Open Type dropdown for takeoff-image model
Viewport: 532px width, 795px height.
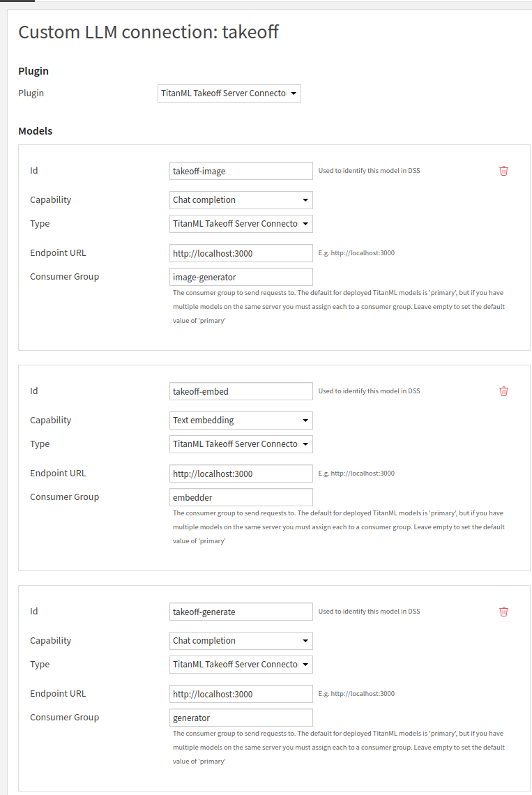click(x=241, y=224)
